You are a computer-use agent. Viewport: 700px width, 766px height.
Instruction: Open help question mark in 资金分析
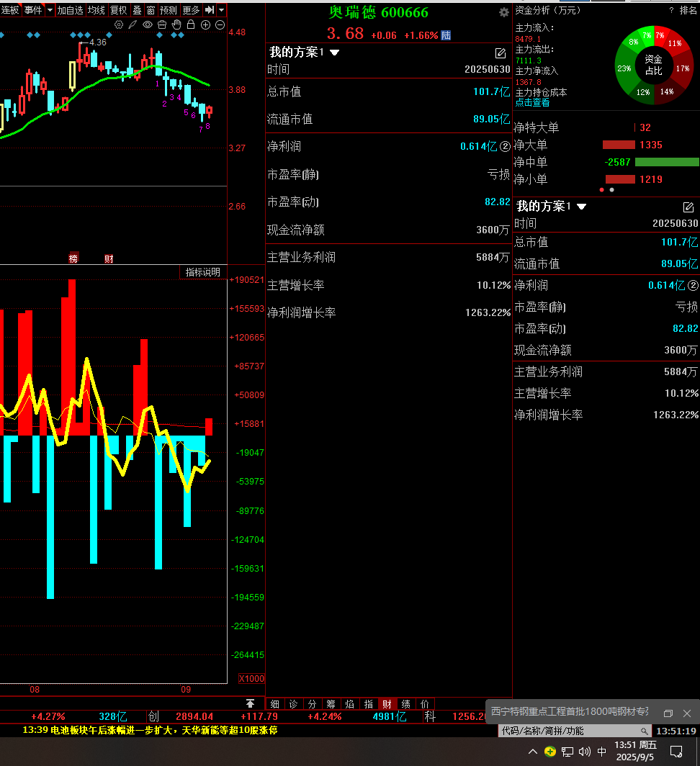pos(671,10)
